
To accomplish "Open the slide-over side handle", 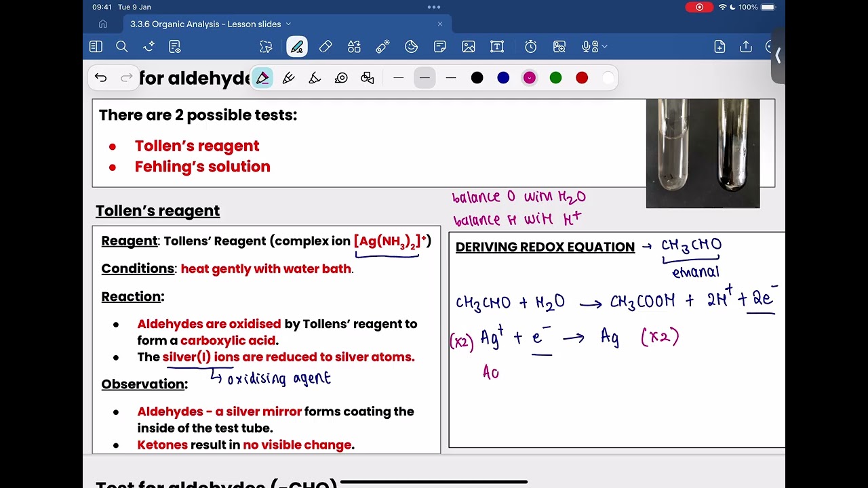I will tap(778, 56).
